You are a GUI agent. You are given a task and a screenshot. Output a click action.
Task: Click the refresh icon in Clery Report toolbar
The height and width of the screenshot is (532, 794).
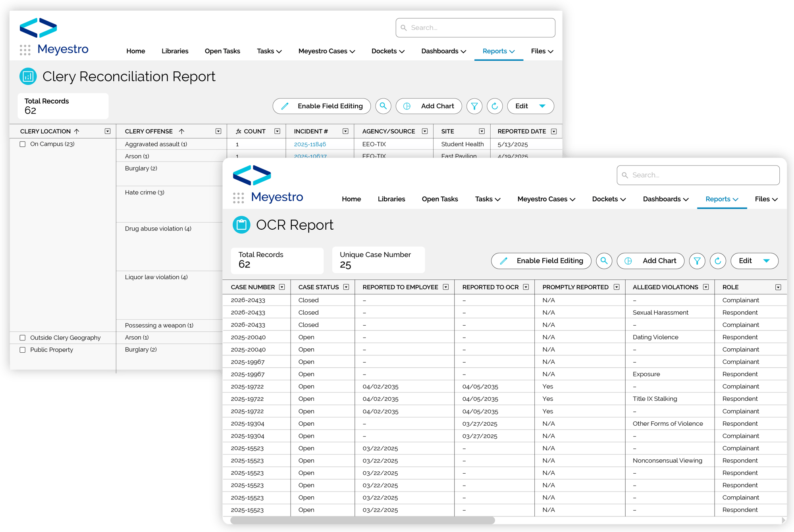click(x=495, y=106)
